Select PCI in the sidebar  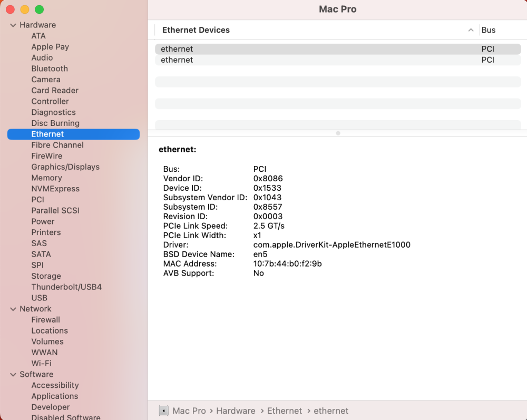pos(37,200)
